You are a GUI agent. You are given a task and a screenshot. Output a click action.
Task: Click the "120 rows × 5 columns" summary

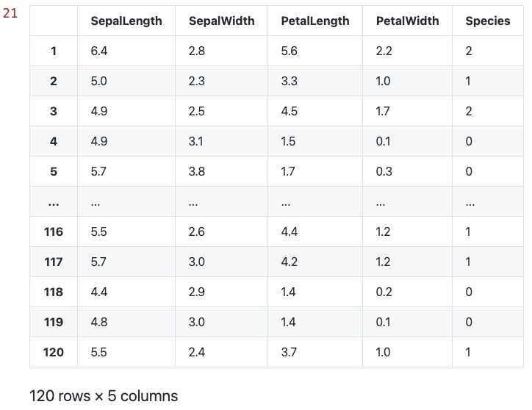[104, 396]
